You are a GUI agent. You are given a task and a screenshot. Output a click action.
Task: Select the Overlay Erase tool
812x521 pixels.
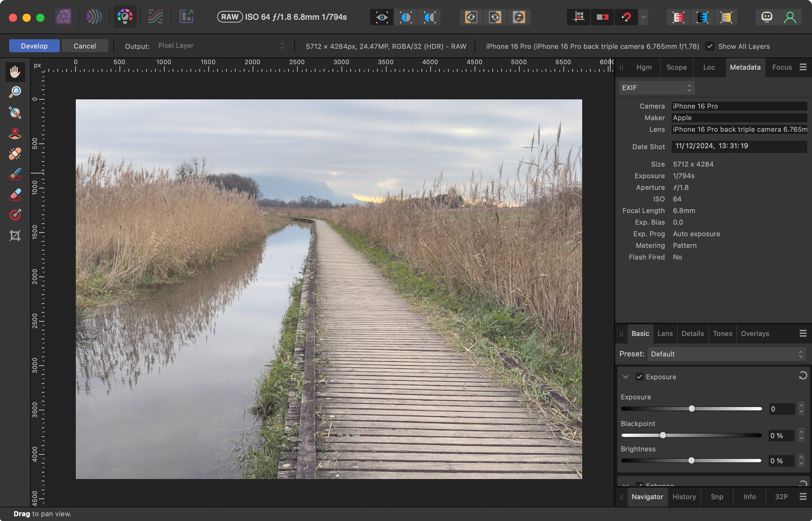pyautogui.click(x=15, y=195)
